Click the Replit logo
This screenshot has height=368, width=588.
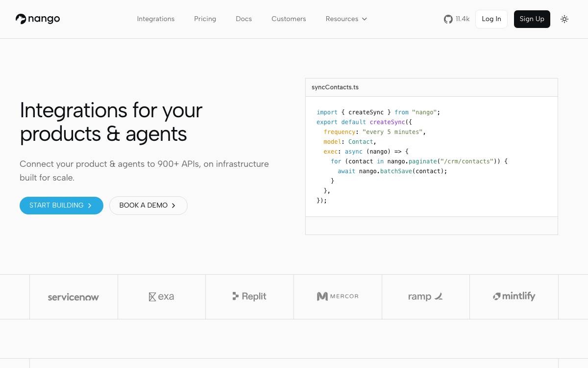(x=249, y=296)
